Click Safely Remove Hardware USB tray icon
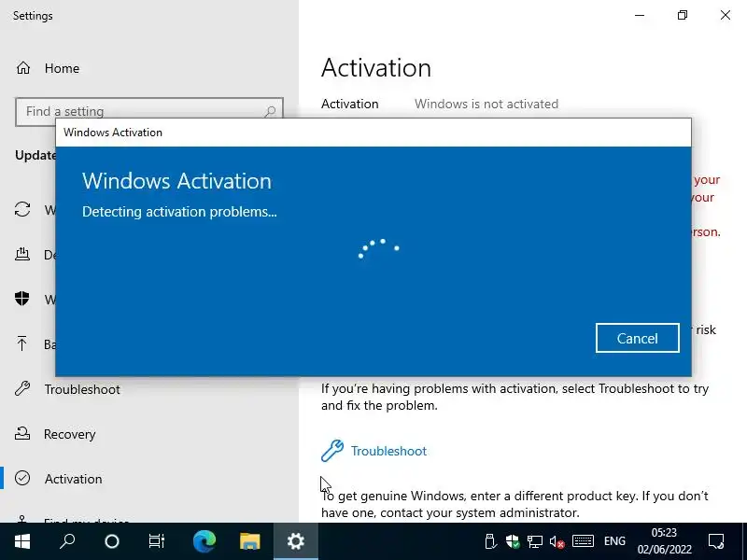Image resolution: width=747 pixels, height=560 pixels. pyautogui.click(x=490, y=541)
